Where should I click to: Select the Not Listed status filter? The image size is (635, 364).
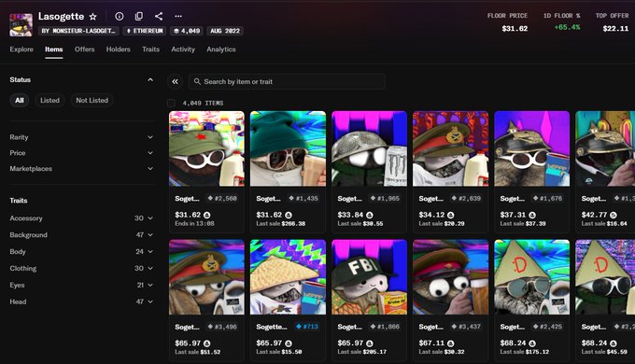click(92, 100)
